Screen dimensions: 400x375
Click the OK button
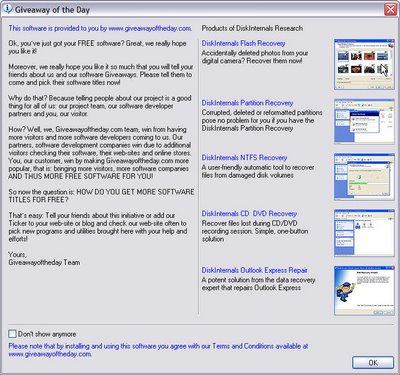coord(373,363)
